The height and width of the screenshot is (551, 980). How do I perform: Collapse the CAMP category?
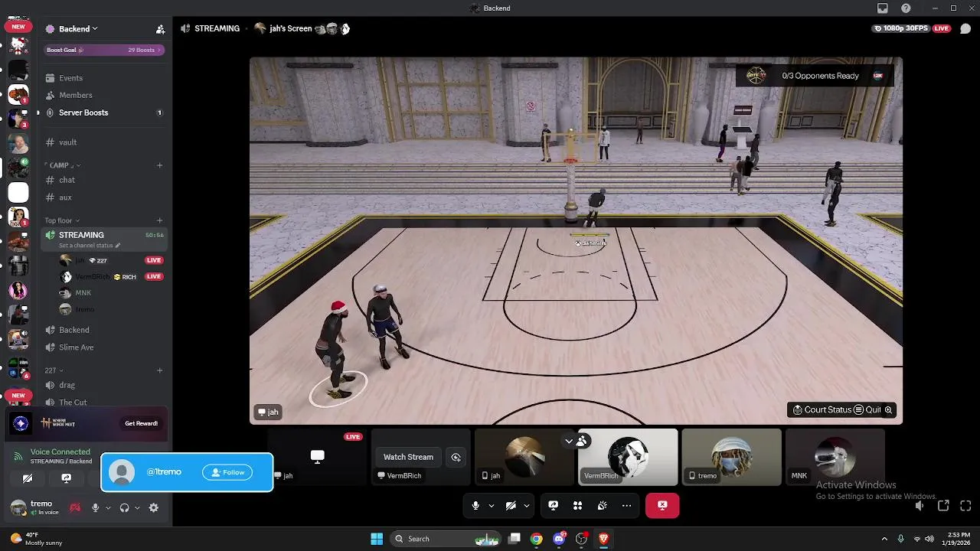(63, 165)
